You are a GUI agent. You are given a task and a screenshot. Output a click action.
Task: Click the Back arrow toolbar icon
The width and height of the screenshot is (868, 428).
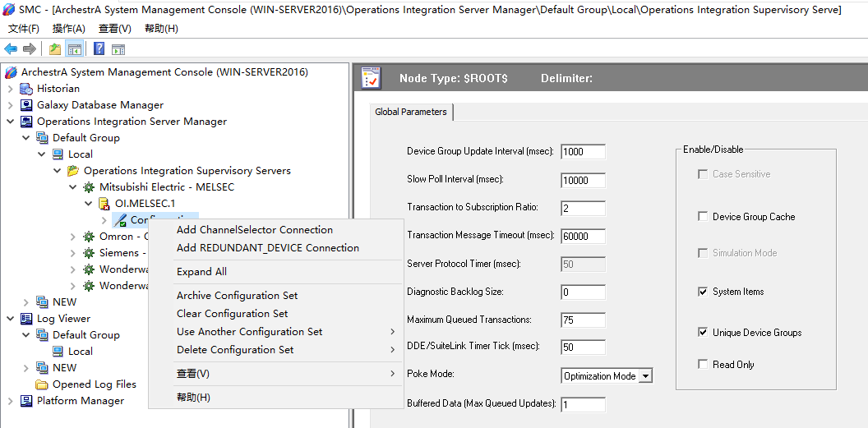(11, 49)
